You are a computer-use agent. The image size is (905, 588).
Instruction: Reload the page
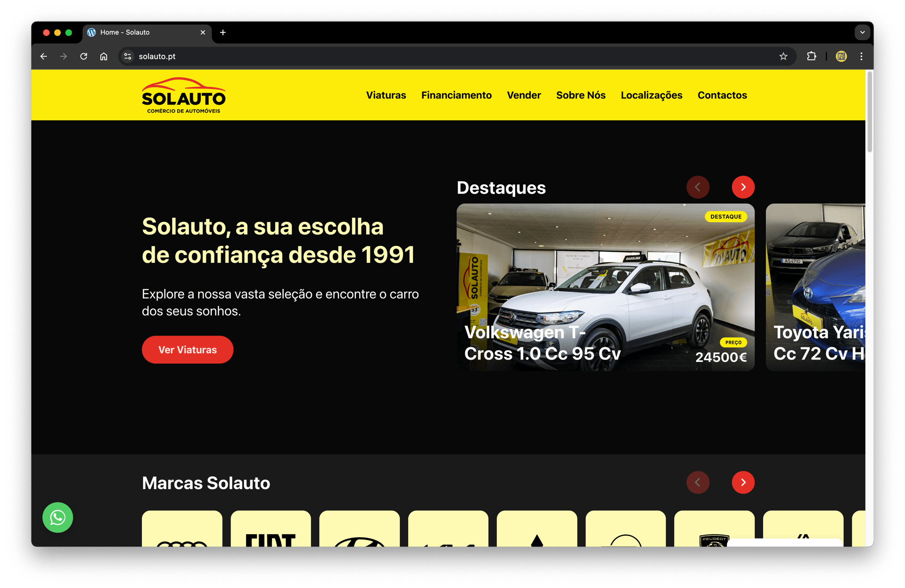[x=83, y=57]
